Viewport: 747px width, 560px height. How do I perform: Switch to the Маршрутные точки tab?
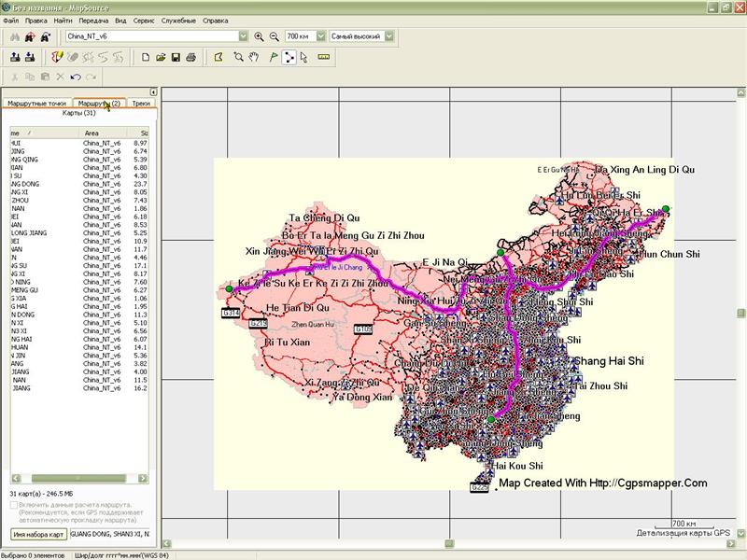(36, 104)
